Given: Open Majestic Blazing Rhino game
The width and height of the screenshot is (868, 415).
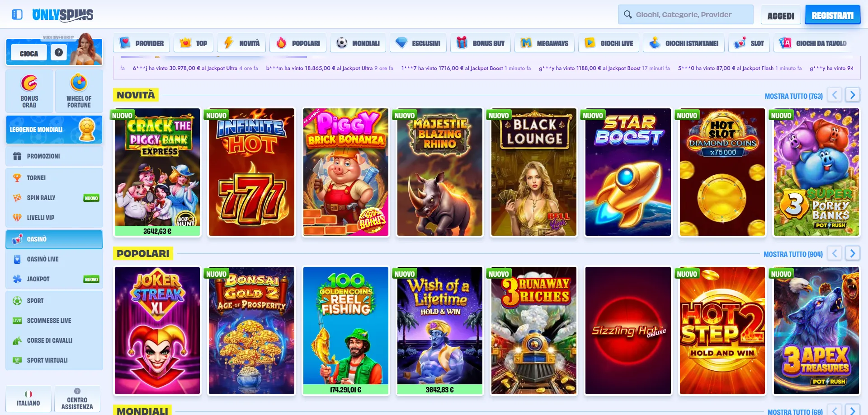Looking at the screenshot, I should coord(440,172).
